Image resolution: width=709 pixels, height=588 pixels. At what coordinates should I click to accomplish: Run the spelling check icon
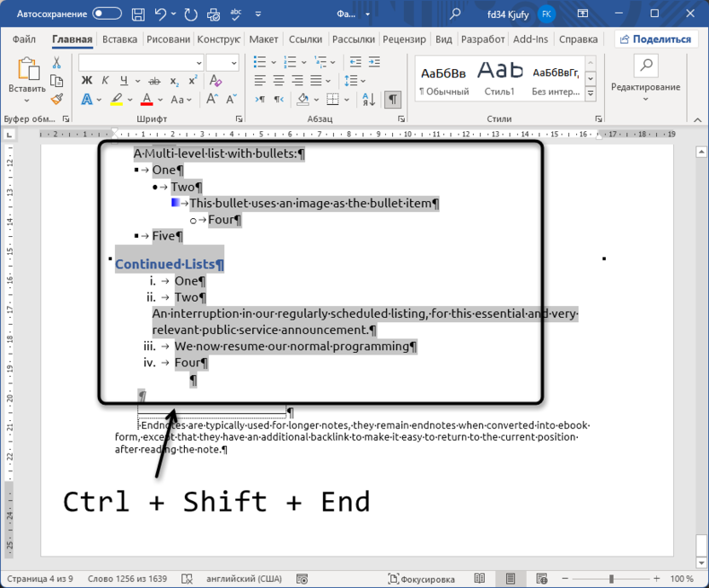(x=235, y=14)
